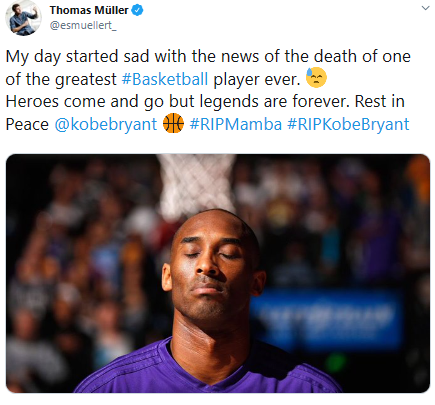Click the words "player ever." in the tweet
435x405 pixels.
[x=257, y=79]
